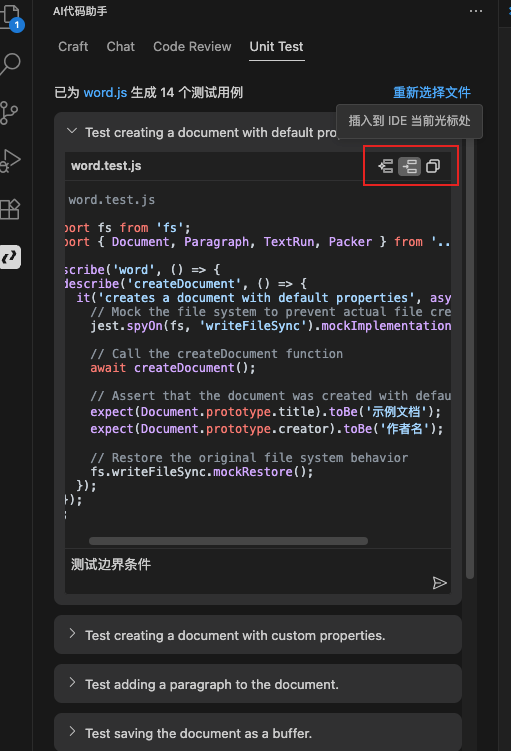Insert code at IDE cursor position

click(x=409, y=166)
